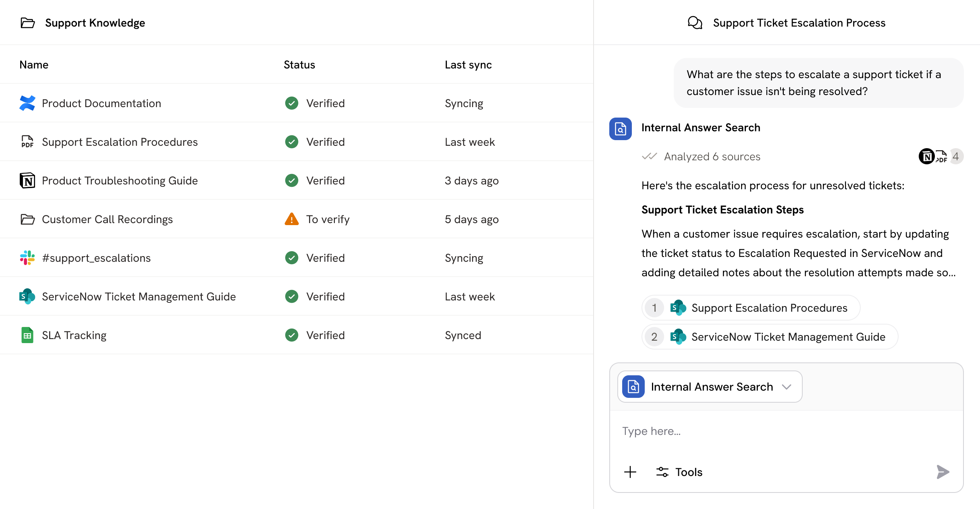The image size is (980, 509).
Task: Click the Verified checkmark for Product Documentation
Action: 291,103
